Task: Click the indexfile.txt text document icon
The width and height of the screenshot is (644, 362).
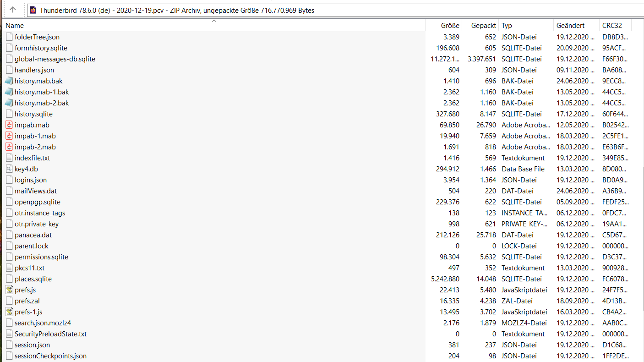Action: click(x=9, y=158)
